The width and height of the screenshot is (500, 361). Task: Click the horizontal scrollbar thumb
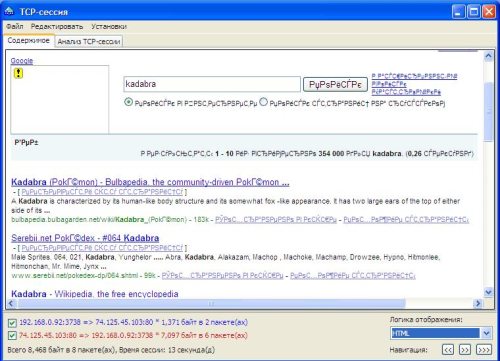click(212, 303)
